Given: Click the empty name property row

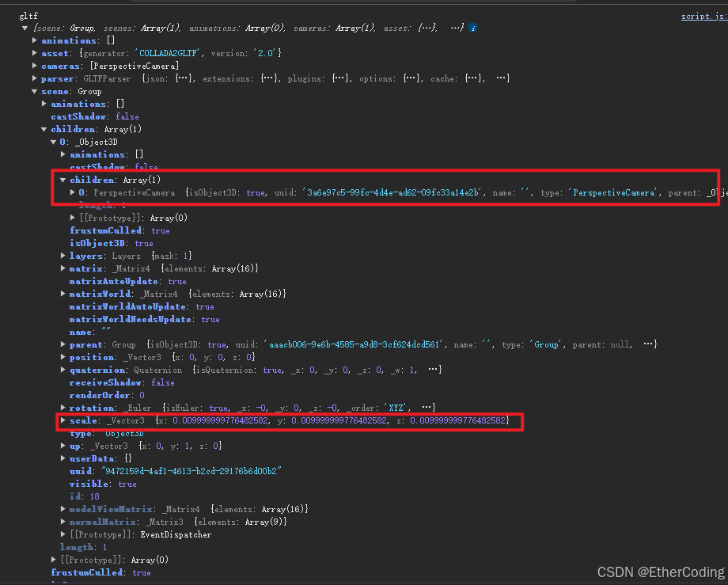Looking at the screenshot, I should (x=90, y=332).
